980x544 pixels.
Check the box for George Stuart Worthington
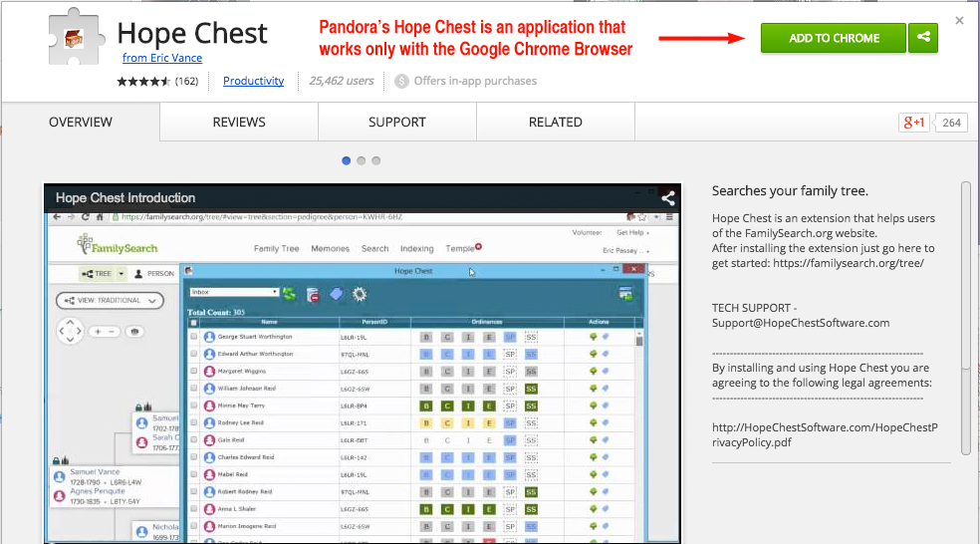(x=194, y=337)
